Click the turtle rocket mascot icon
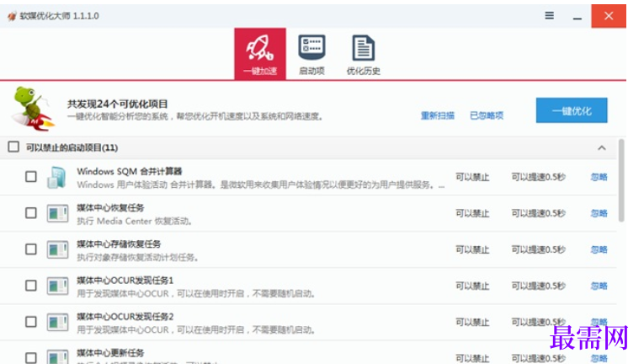The height and width of the screenshot is (364, 644). [34, 109]
